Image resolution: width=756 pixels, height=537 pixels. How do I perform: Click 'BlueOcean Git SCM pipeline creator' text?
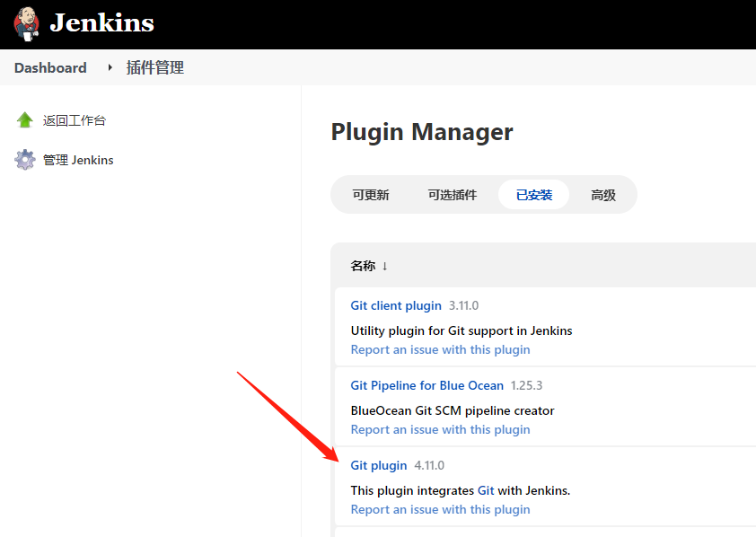(453, 410)
